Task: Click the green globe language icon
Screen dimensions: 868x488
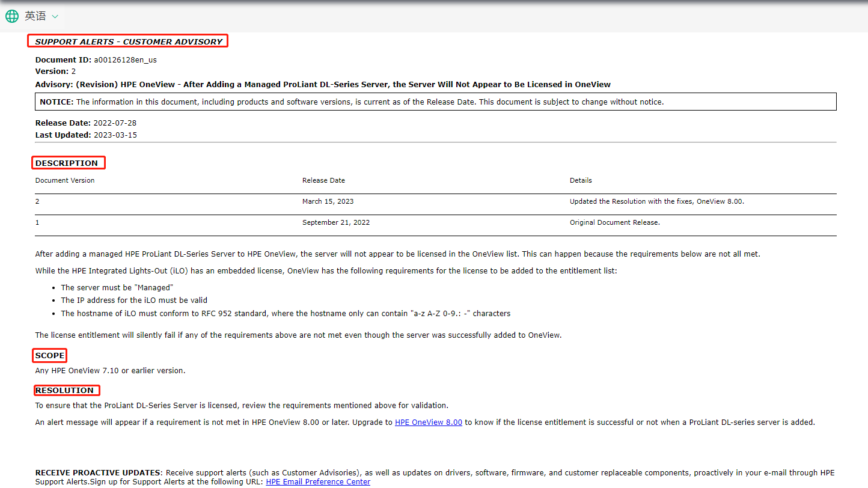Action: (x=12, y=16)
